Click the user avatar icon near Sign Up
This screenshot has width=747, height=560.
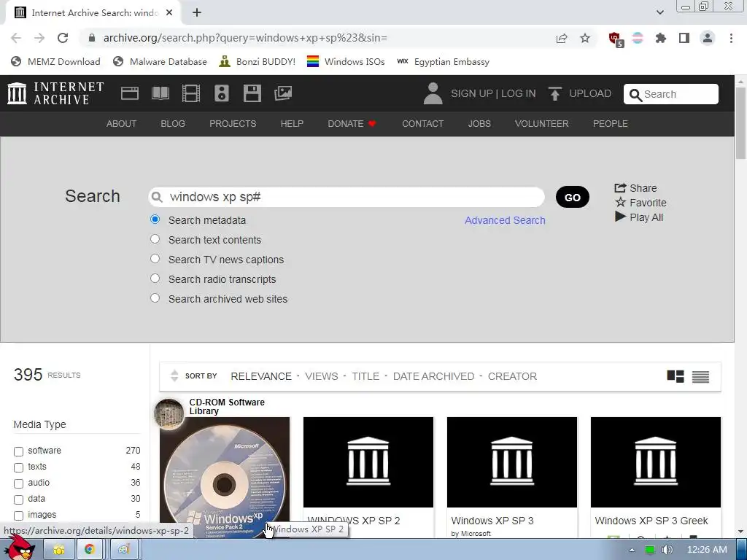click(433, 93)
